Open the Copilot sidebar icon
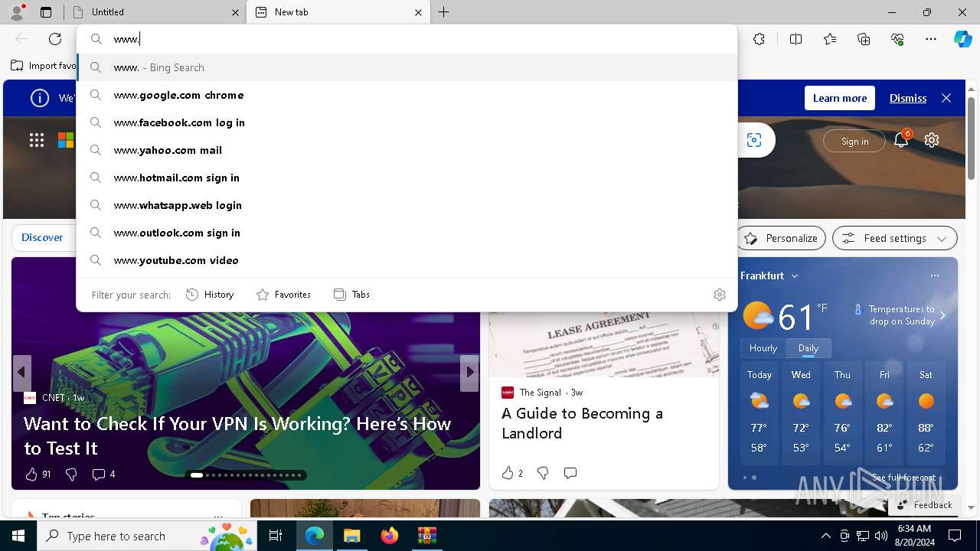The image size is (980, 551). (962, 39)
